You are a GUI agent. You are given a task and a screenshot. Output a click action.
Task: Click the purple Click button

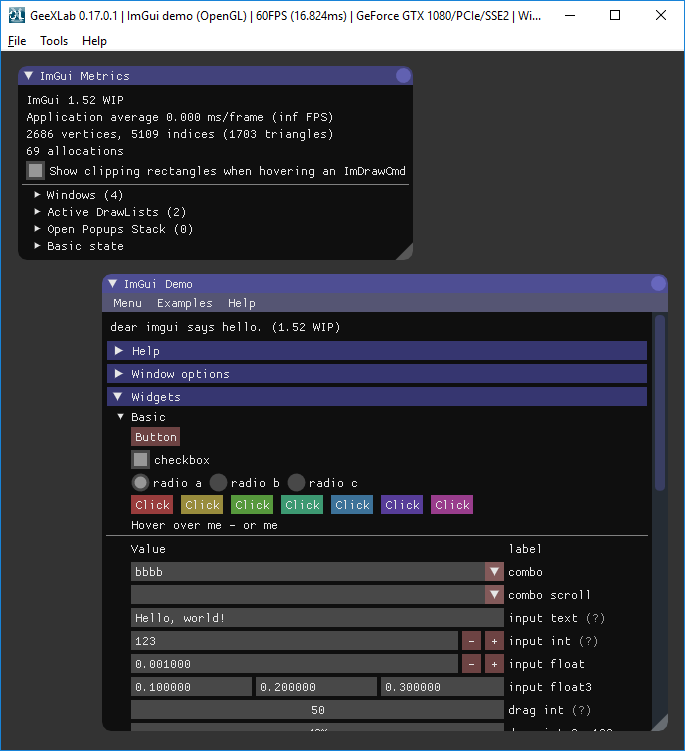pos(402,505)
